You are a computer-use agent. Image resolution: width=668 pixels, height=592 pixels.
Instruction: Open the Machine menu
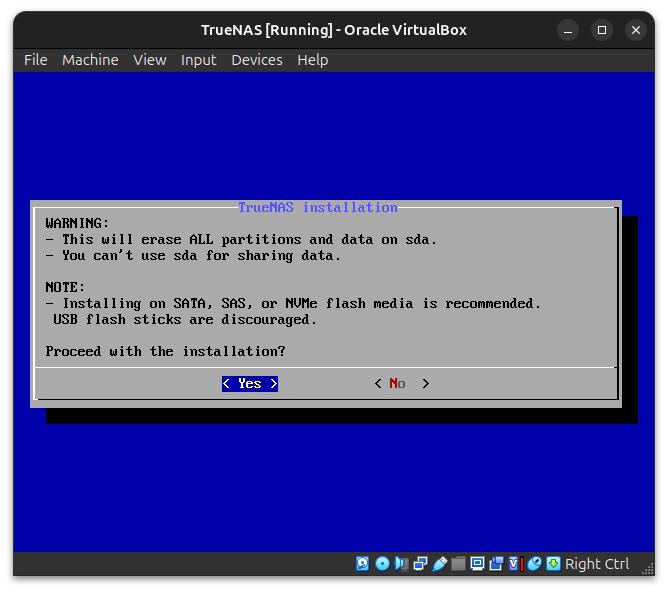pyautogui.click(x=90, y=60)
